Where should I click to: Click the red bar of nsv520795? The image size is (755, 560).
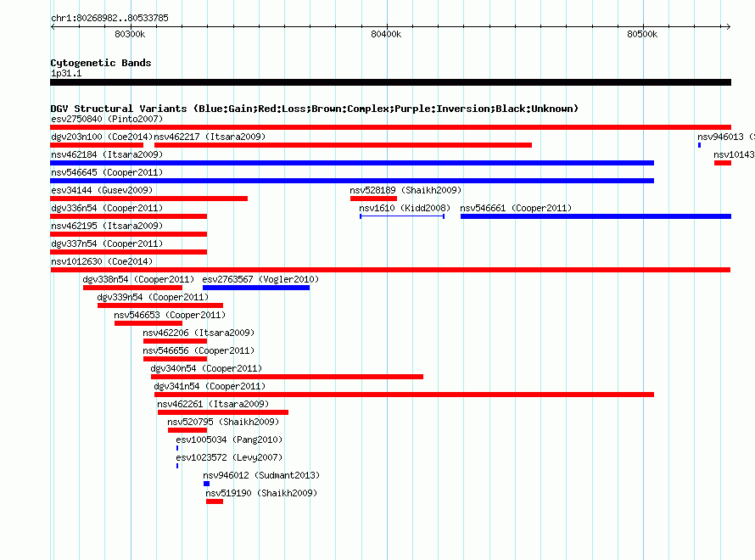point(187,430)
